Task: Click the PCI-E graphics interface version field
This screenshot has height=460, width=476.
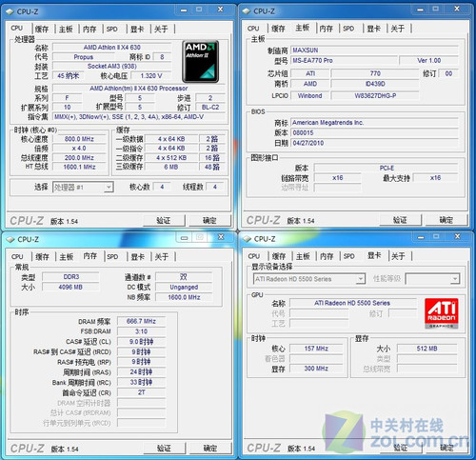Action: [387, 168]
